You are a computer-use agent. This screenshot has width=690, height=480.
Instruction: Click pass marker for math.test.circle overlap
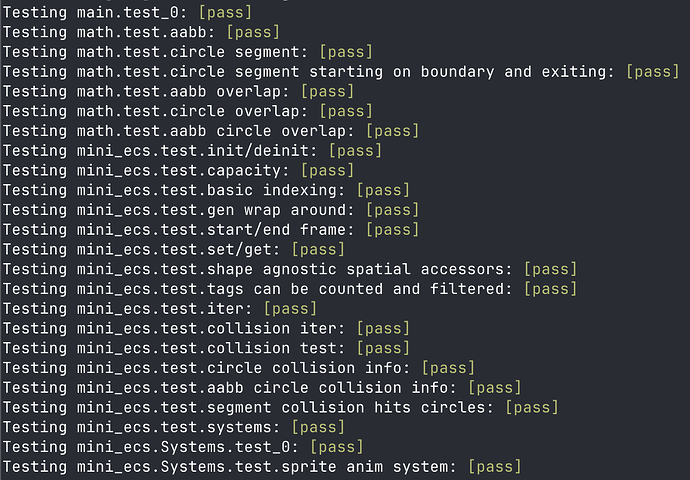click(346, 111)
